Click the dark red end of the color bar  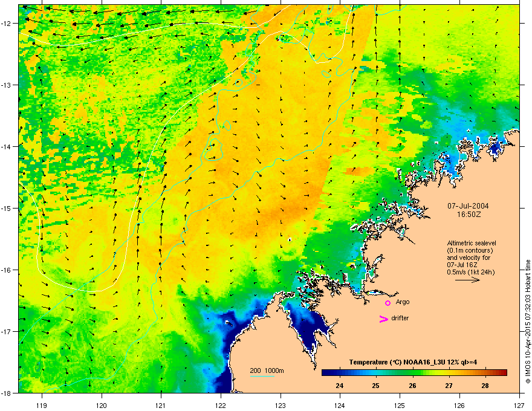coord(504,373)
